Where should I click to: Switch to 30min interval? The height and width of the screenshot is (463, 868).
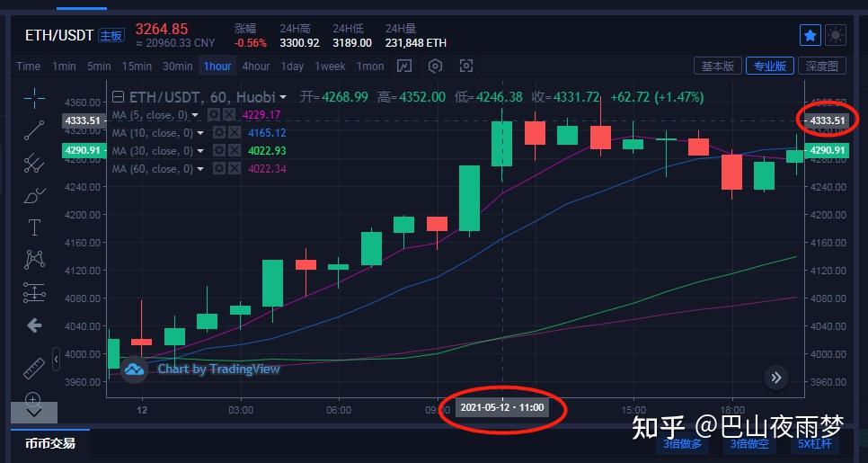[177, 67]
